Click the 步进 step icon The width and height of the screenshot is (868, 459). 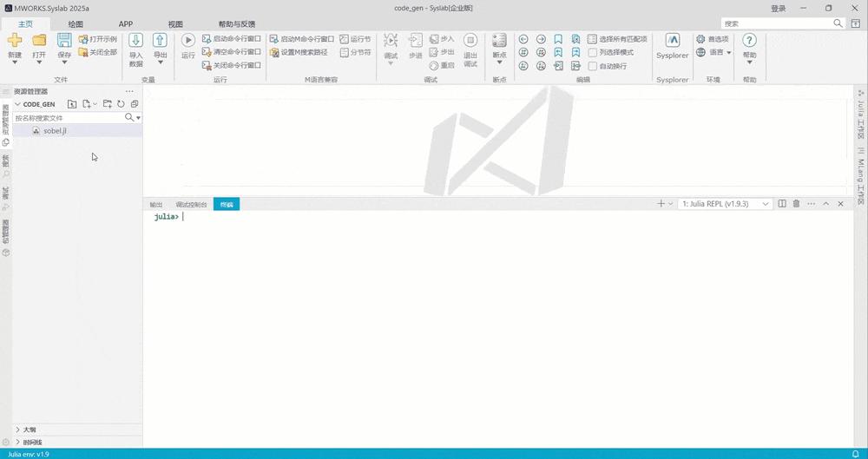(x=415, y=41)
